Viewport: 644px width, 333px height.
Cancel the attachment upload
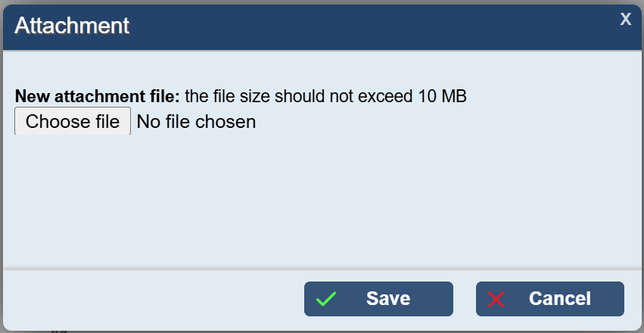point(549,299)
